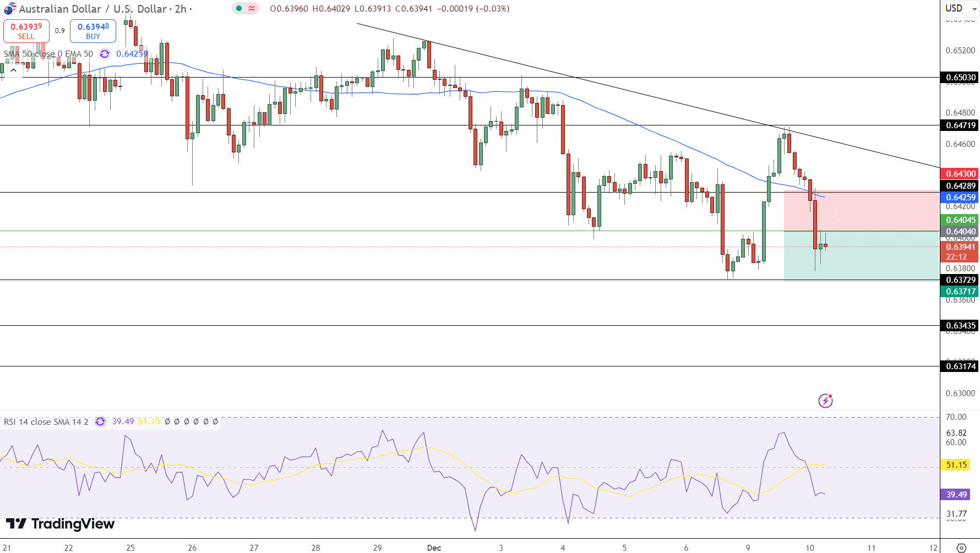This screenshot has height=553, width=980.
Task: Click the RSI 14 close SMA 14 2 legend
Action: [46, 421]
